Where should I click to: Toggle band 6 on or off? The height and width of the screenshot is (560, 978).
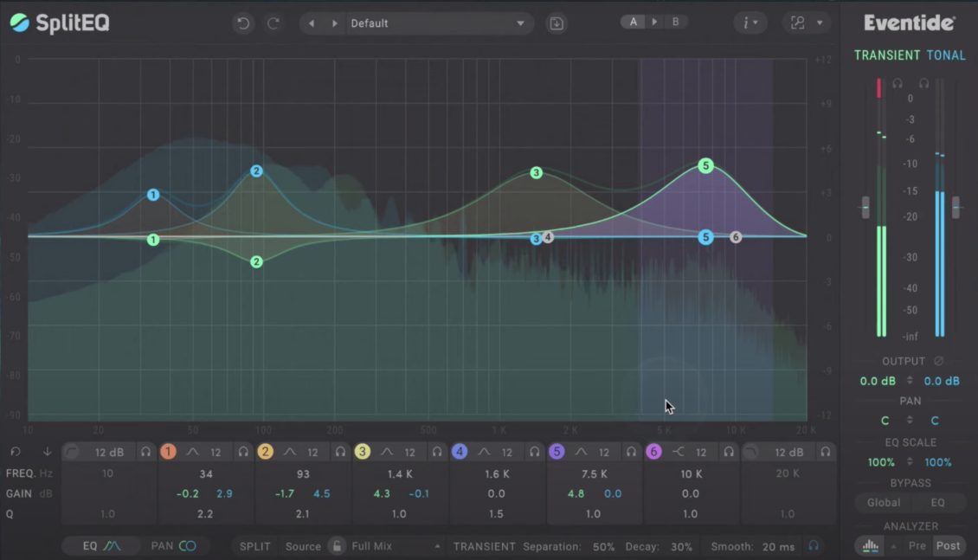click(653, 452)
